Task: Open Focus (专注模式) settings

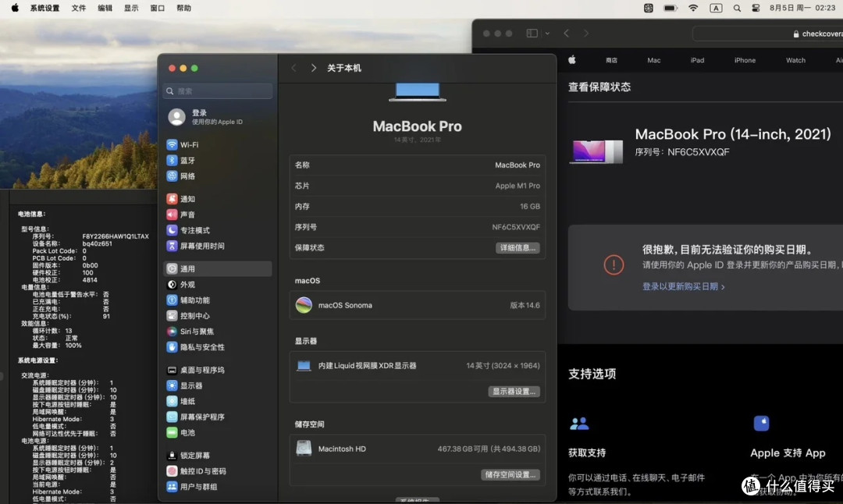Action: pos(218,230)
